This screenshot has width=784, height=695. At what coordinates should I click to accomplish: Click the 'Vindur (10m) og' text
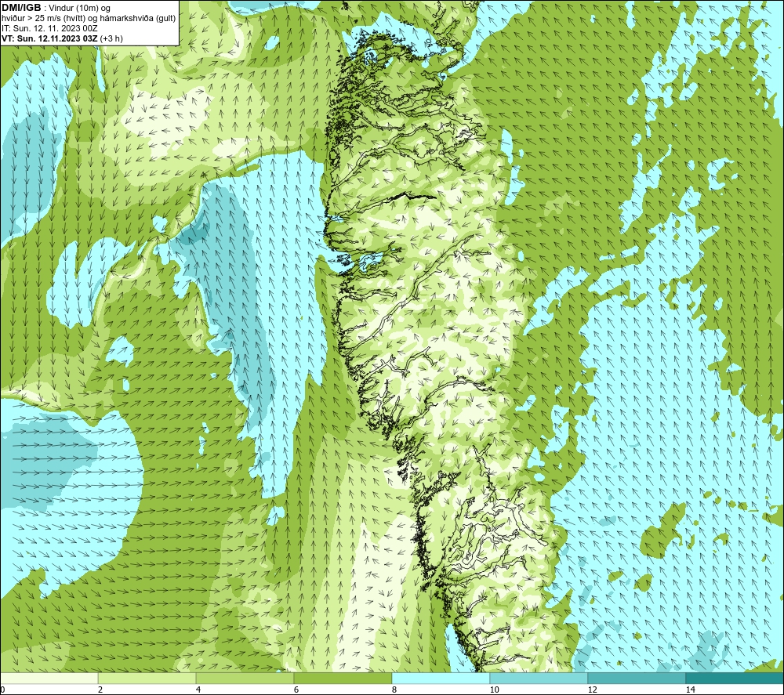(x=79, y=9)
